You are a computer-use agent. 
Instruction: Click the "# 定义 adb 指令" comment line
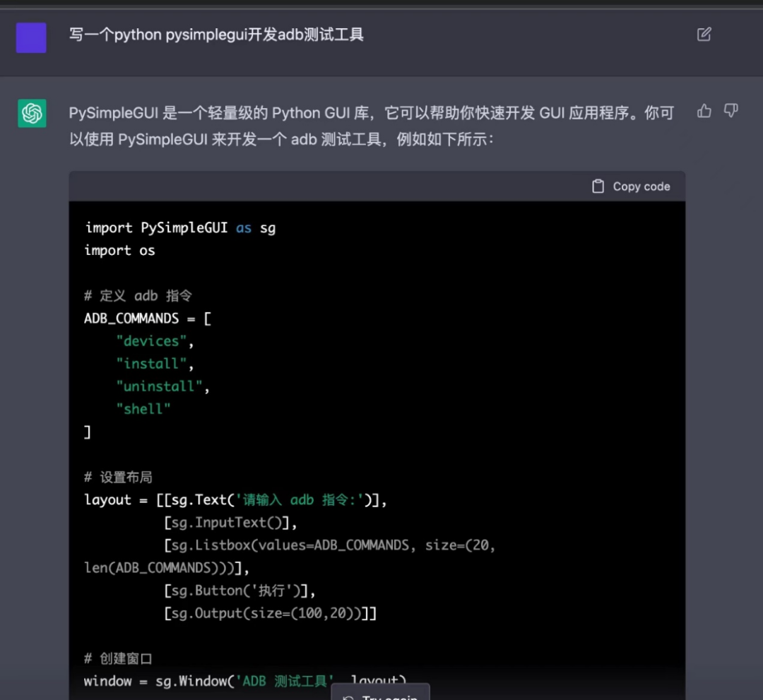coord(138,295)
